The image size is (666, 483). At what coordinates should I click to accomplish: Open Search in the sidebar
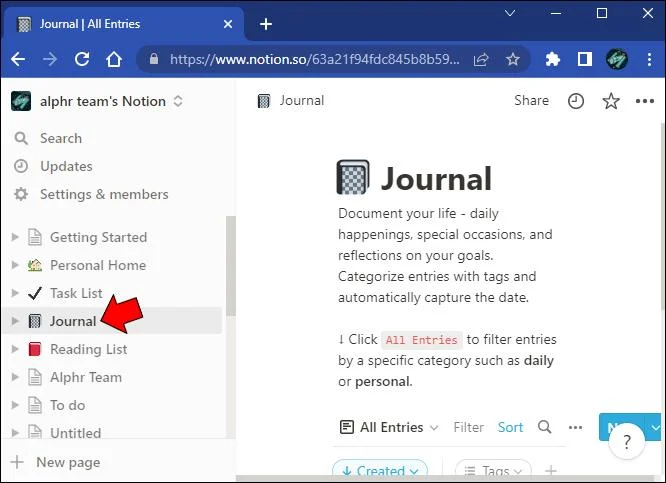pyautogui.click(x=61, y=138)
